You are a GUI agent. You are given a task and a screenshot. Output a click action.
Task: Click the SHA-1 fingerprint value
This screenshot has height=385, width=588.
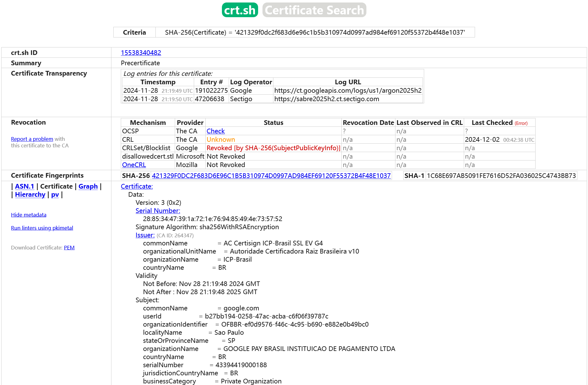[501, 176]
